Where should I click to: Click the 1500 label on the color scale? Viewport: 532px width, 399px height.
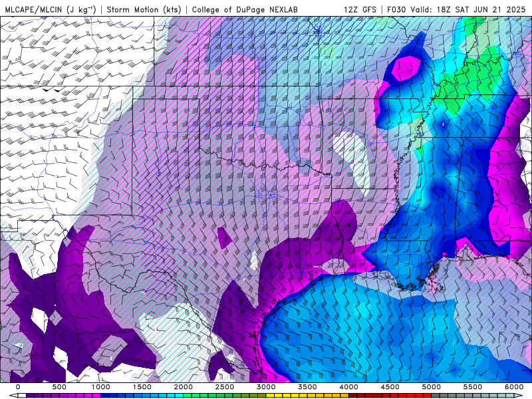[142, 387]
